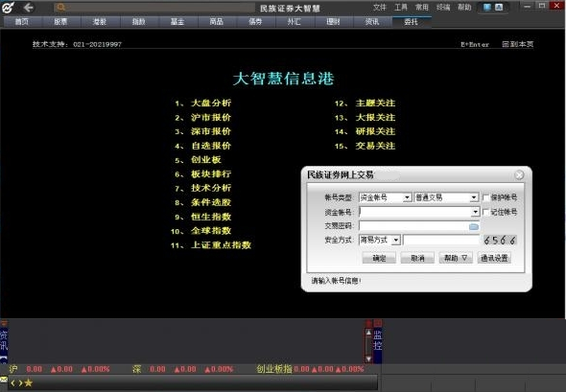Viewport: 566px width, 392px height.
Task: Switch to the 基金 tab
Action: click(177, 22)
